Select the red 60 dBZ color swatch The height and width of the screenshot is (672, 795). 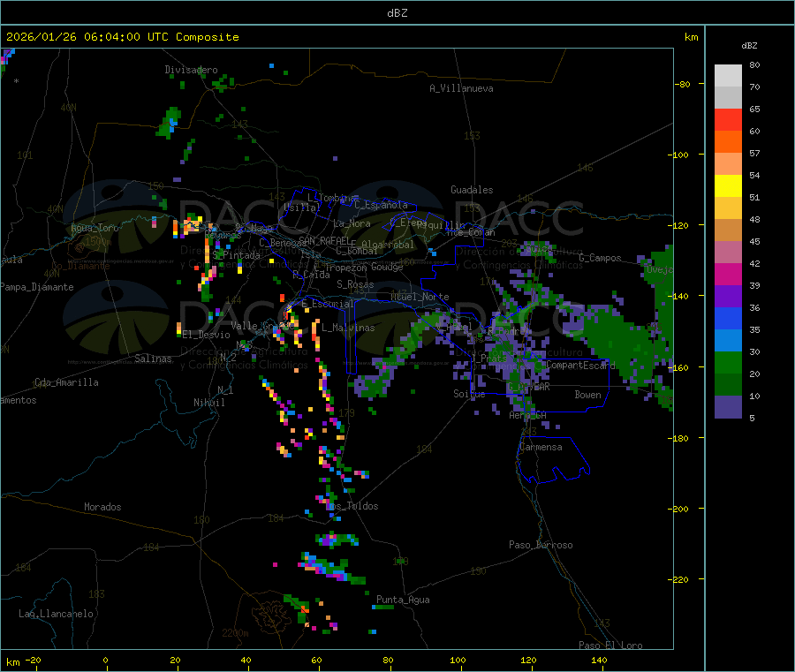[x=728, y=119]
